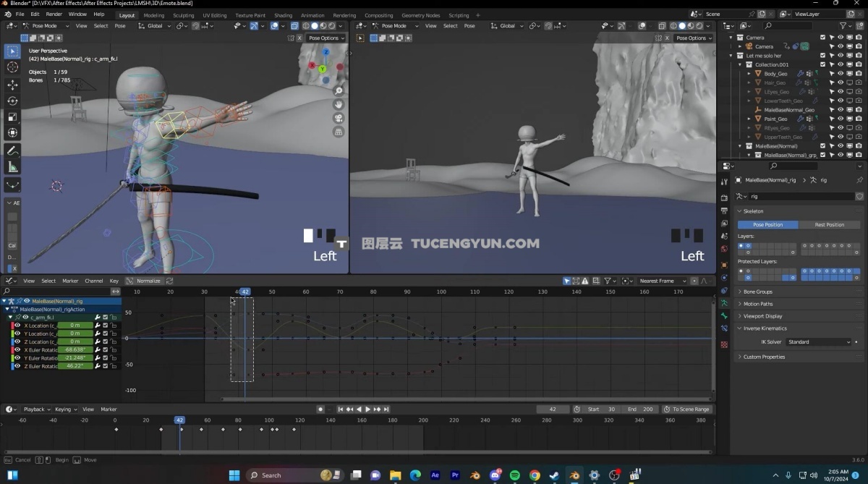Click the Rest Position button
The image size is (868, 484).
[x=830, y=225]
